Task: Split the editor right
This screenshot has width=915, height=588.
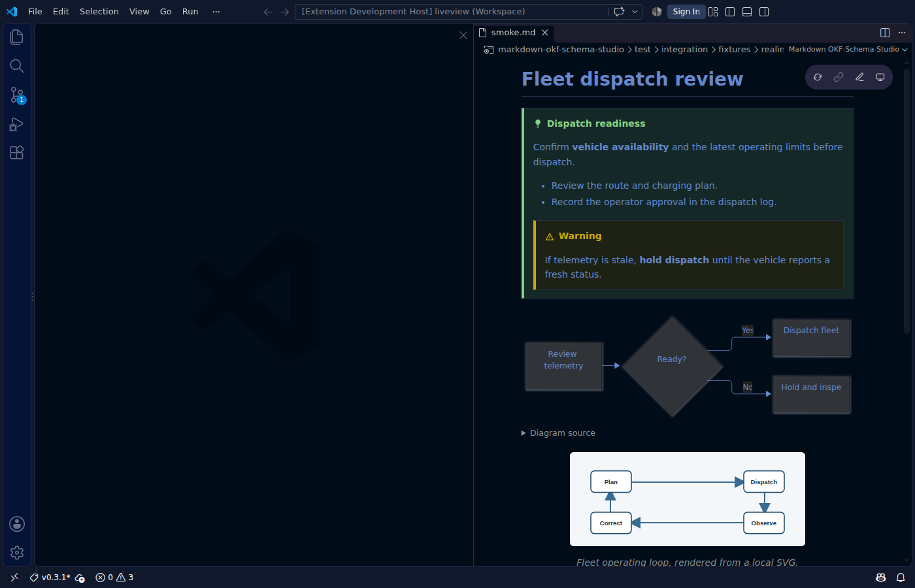Action: coord(885,33)
